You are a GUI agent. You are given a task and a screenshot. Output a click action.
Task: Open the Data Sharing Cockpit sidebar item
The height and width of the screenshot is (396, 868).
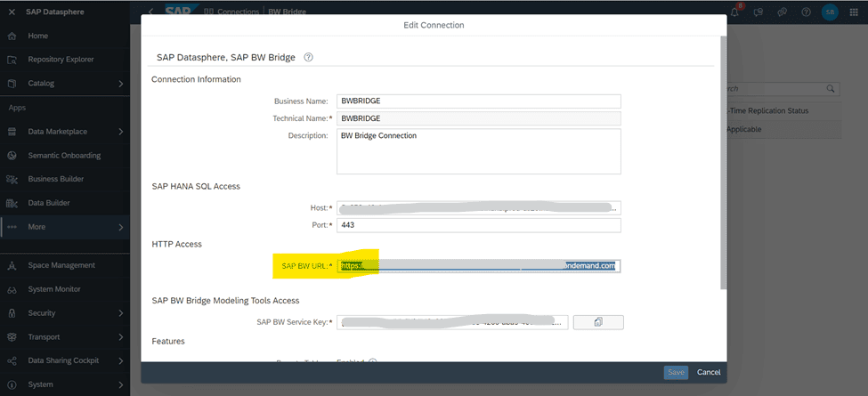65,360
